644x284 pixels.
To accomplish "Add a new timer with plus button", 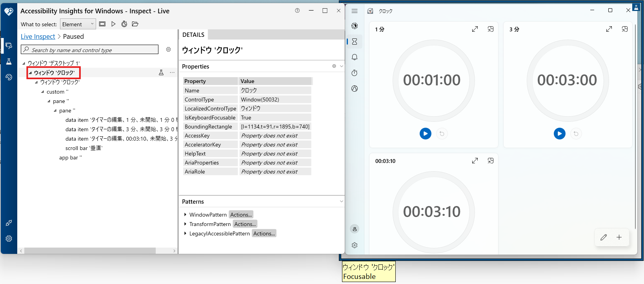I will click(619, 237).
